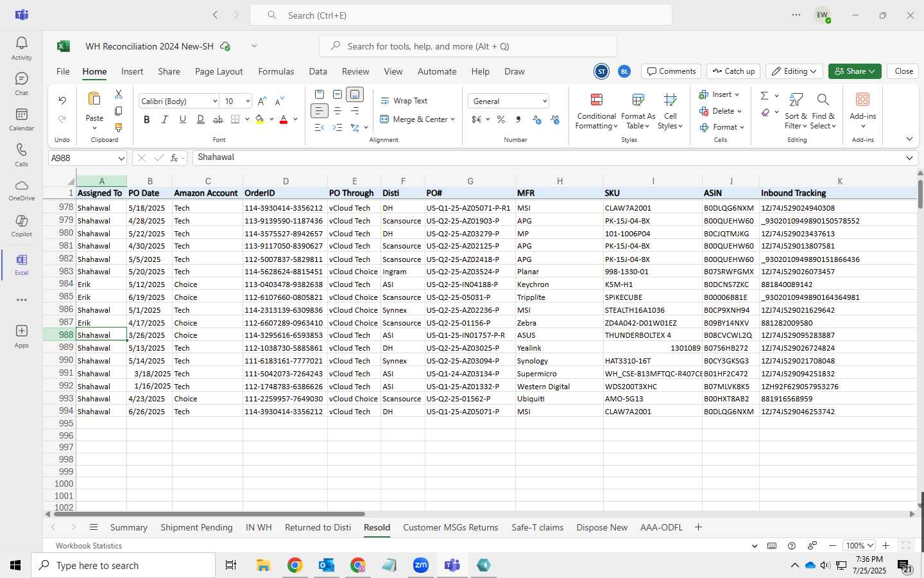Open Teams Activity in sidebar
The width and height of the screenshot is (924, 578).
pos(21,48)
